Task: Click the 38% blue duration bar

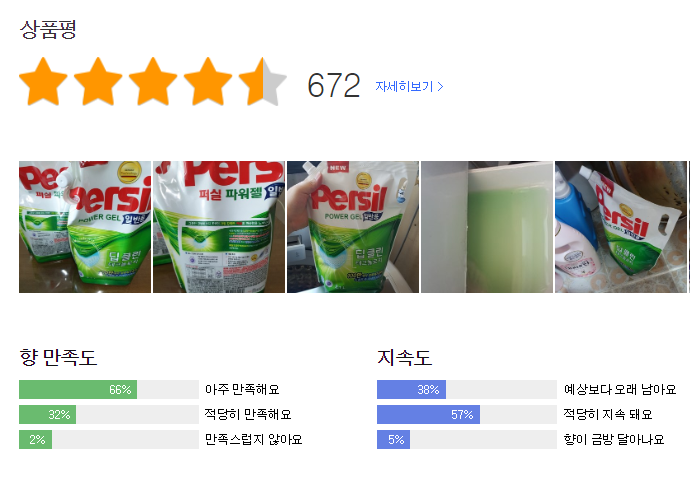Action: point(411,389)
